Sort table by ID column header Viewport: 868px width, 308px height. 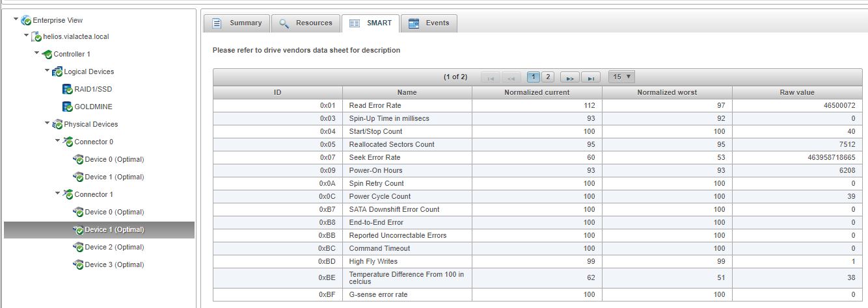(278, 92)
